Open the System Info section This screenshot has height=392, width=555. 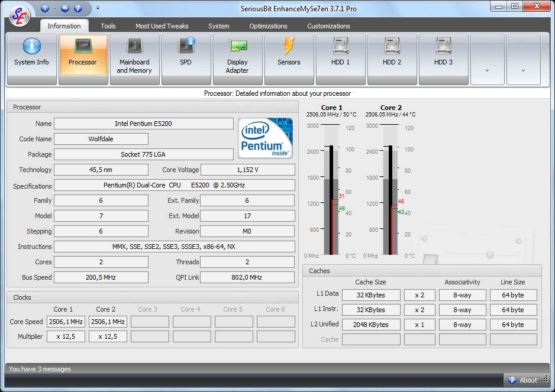pos(31,59)
